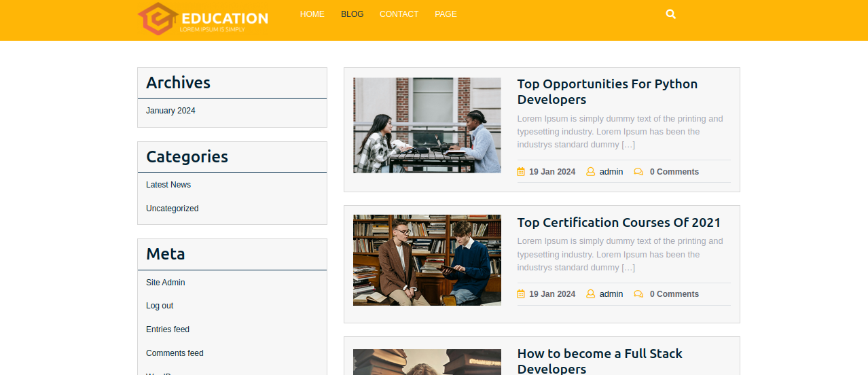Screen dimensions: 868x375
Task: Click comments icon on Python Developers post
Action: [x=638, y=172]
